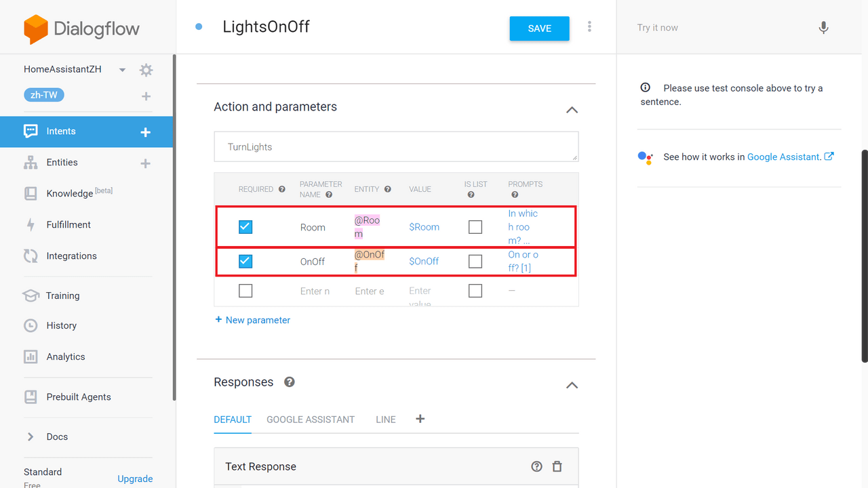Add a new language with plus icon
This screenshot has height=488, width=868.
click(x=146, y=96)
